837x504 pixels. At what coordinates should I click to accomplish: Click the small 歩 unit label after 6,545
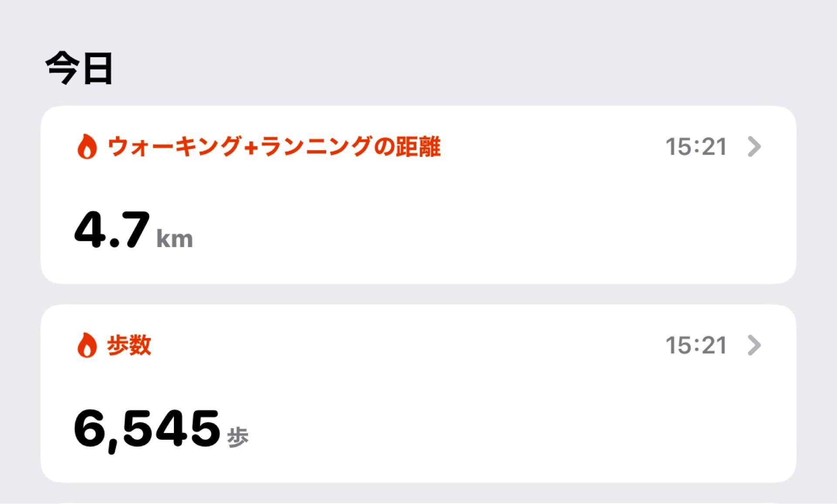(x=238, y=437)
